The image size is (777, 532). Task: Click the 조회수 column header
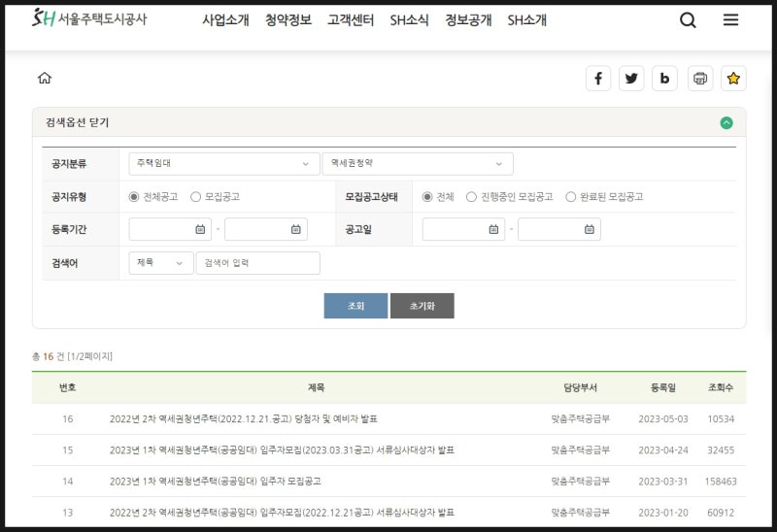pos(721,388)
